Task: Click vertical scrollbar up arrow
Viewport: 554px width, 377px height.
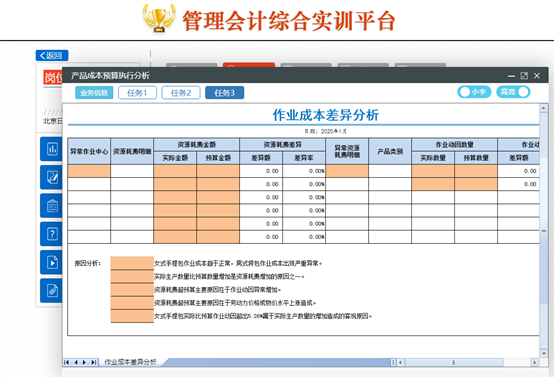Action: (x=543, y=108)
